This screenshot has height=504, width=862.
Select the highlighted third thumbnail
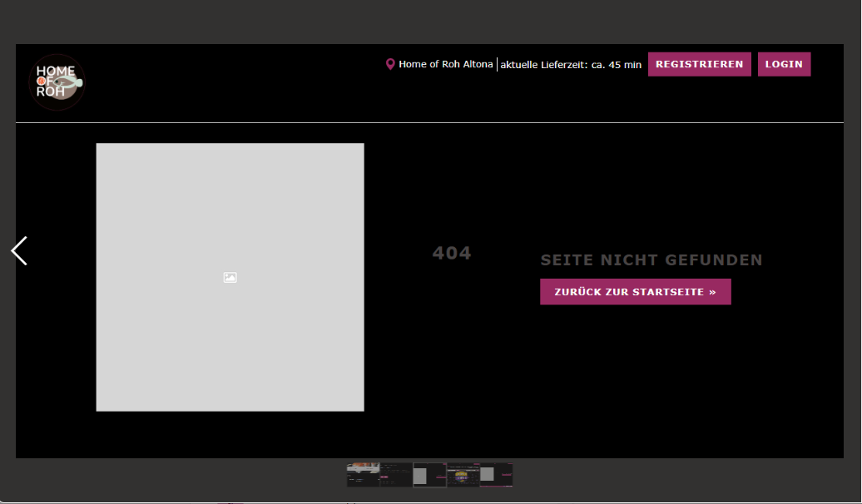pos(429,475)
